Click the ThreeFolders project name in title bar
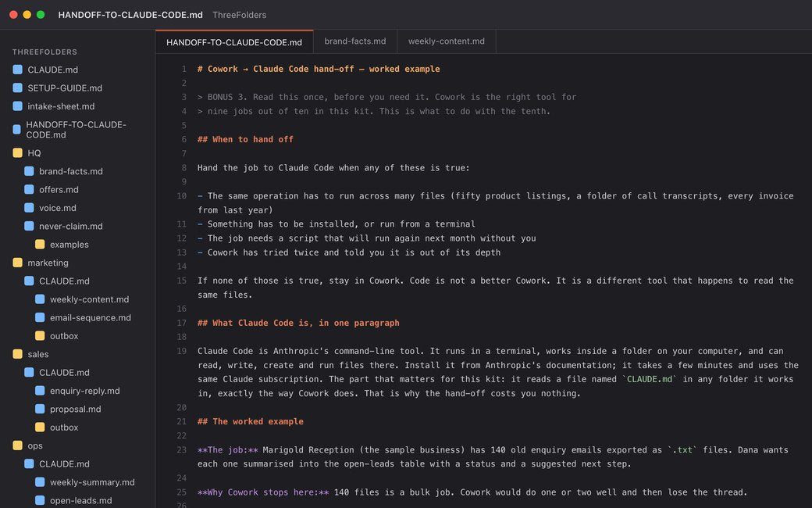This screenshot has height=508, width=812. [x=239, y=15]
